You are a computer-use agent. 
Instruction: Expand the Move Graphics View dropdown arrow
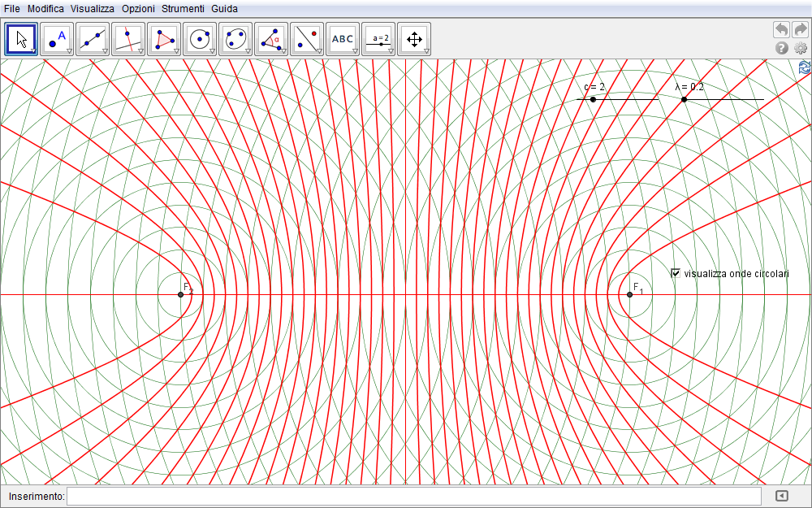tap(426, 51)
